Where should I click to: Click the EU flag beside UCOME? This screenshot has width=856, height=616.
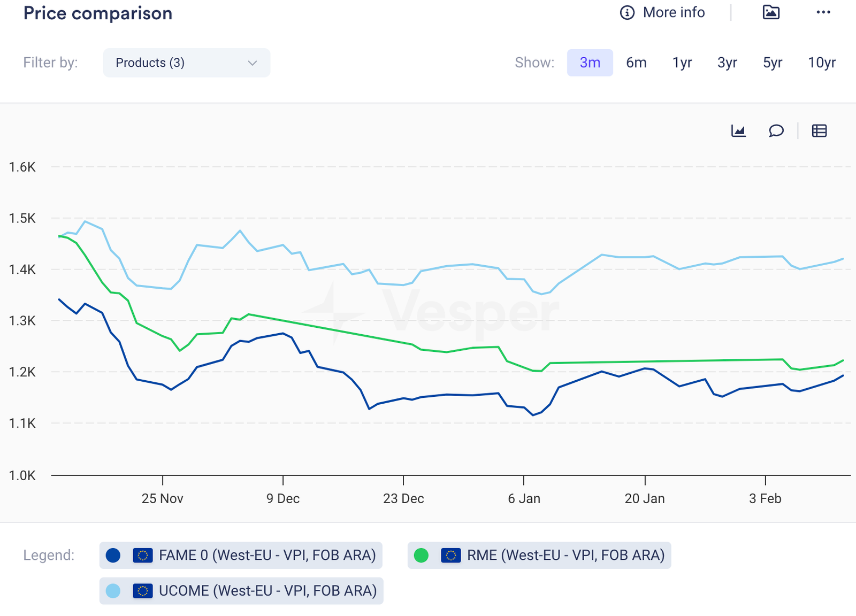click(x=142, y=591)
